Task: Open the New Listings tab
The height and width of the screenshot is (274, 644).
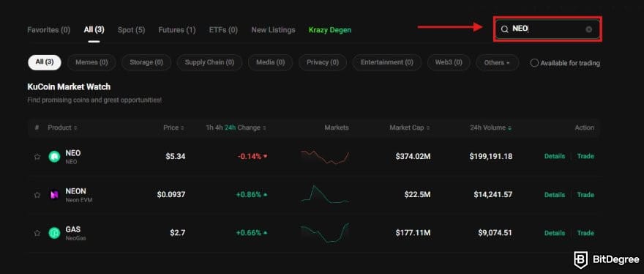Action: coord(273,30)
